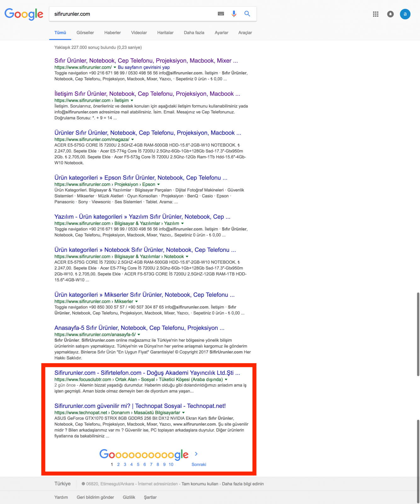The image size is (420, 504).
Task: Open the Şartlar footer link
Action: pyautogui.click(x=150, y=497)
